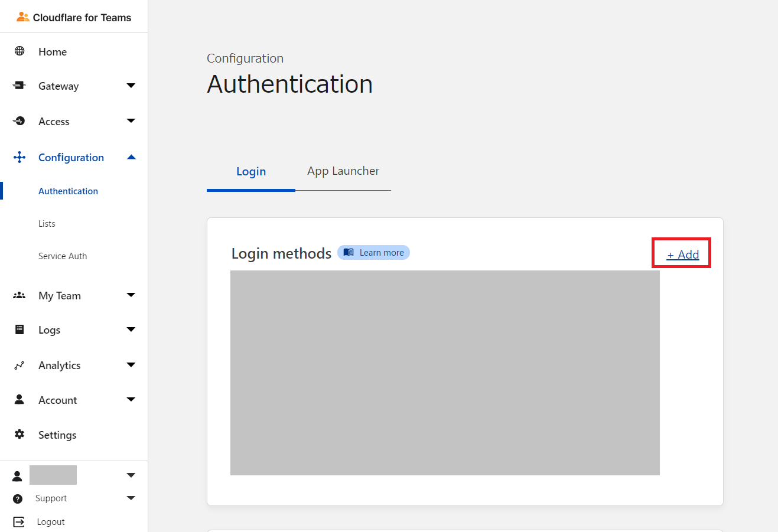Screen dimensions: 778x532
Task: Expand the Analytics menu arrow
Action: 131,365
